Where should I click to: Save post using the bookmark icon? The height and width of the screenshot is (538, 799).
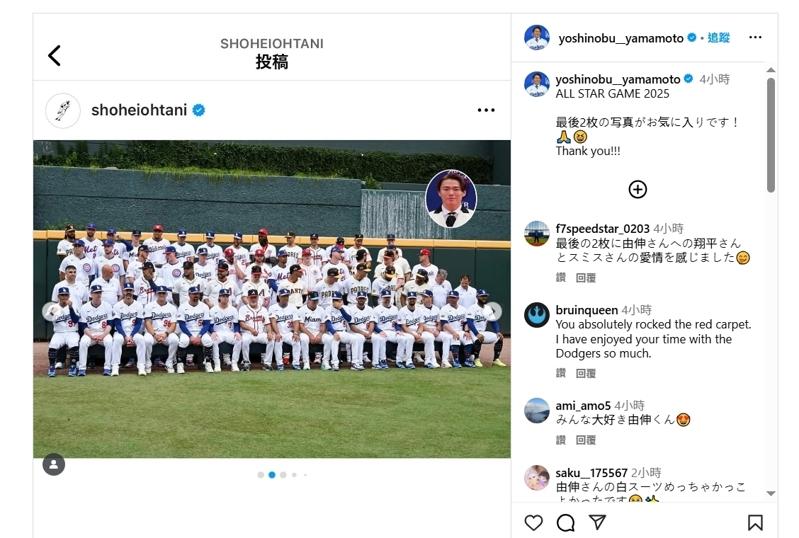[x=755, y=522]
